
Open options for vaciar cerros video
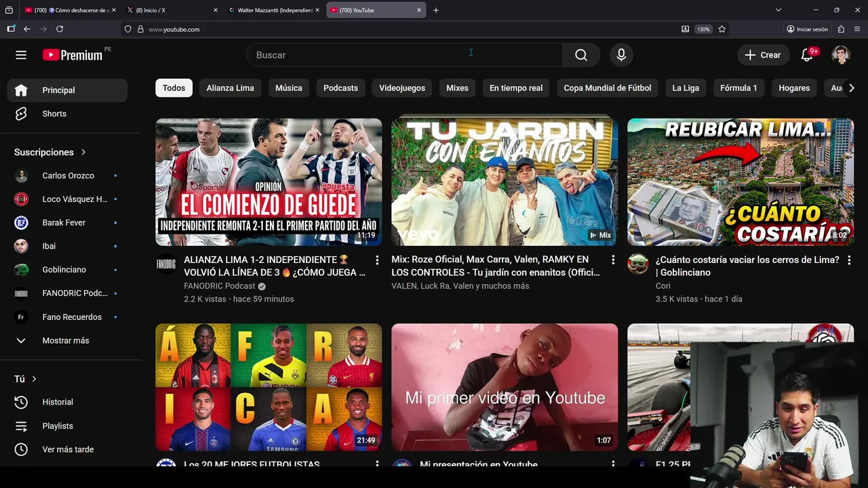pos(849,260)
